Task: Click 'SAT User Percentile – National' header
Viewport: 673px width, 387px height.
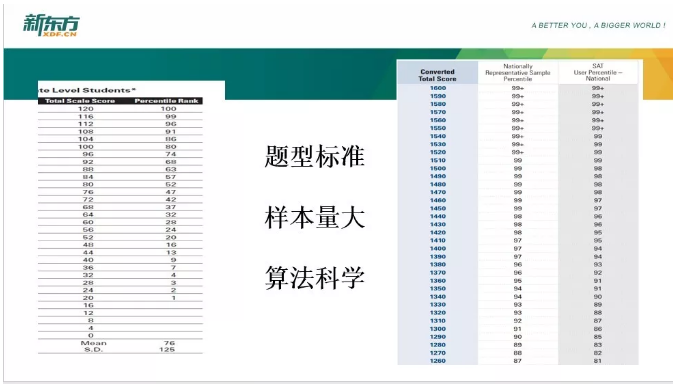Action: 598,72
